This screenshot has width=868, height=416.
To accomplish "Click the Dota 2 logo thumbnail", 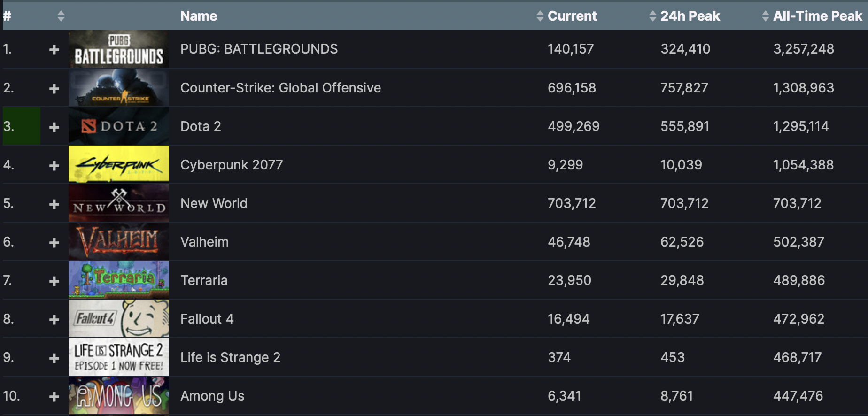I will pos(118,126).
